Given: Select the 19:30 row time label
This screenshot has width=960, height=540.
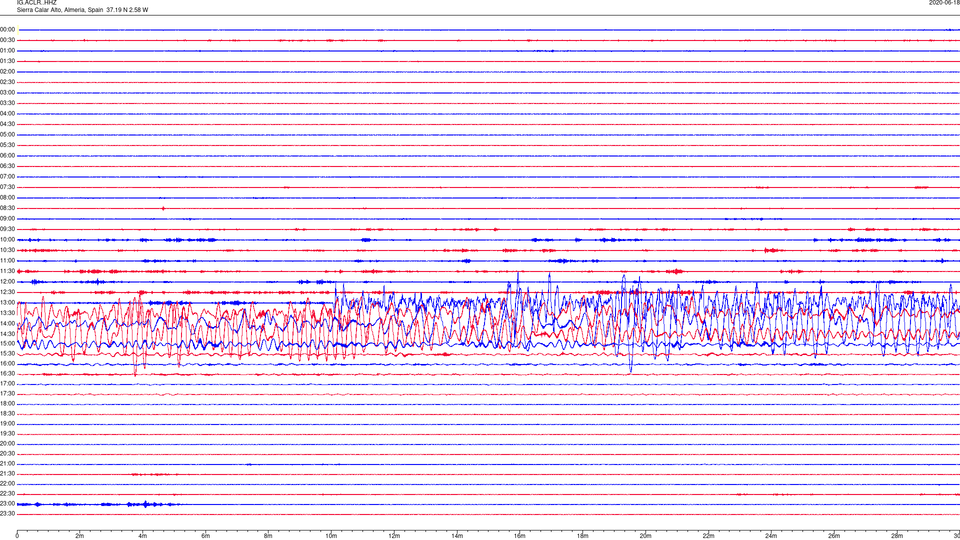Looking at the screenshot, I should [x=7, y=433].
